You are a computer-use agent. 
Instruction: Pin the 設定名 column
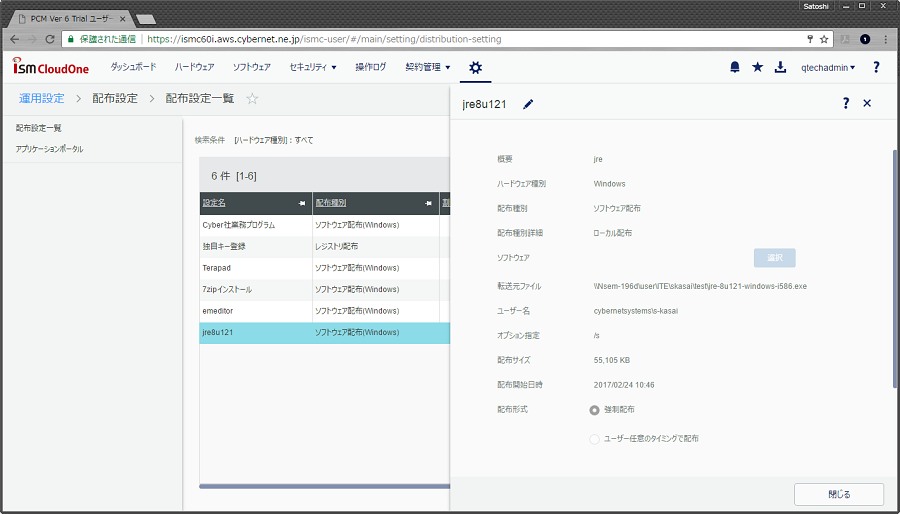click(302, 204)
